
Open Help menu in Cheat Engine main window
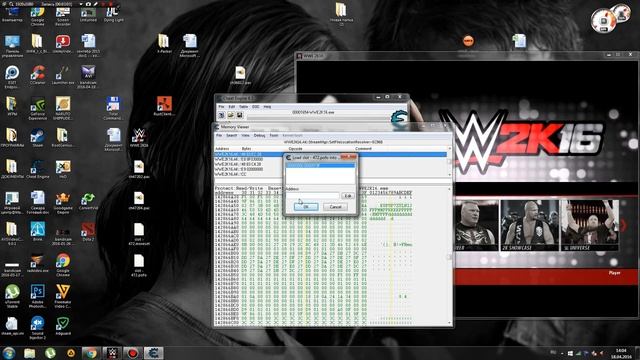(x=267, y=107)
